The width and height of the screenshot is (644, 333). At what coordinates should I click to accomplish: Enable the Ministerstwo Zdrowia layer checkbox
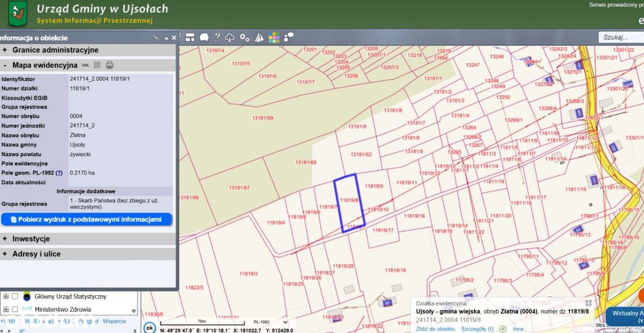15,309
